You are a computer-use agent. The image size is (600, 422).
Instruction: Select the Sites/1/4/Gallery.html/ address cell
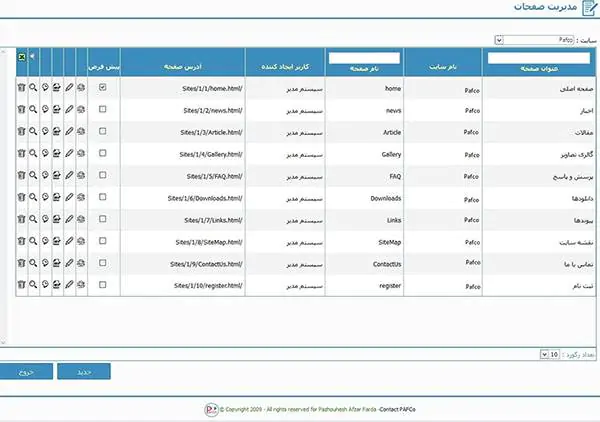(x=183, y=154)
